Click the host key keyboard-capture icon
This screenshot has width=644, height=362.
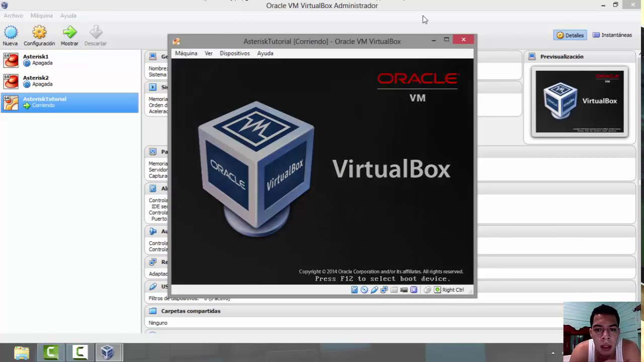[437, 290]
